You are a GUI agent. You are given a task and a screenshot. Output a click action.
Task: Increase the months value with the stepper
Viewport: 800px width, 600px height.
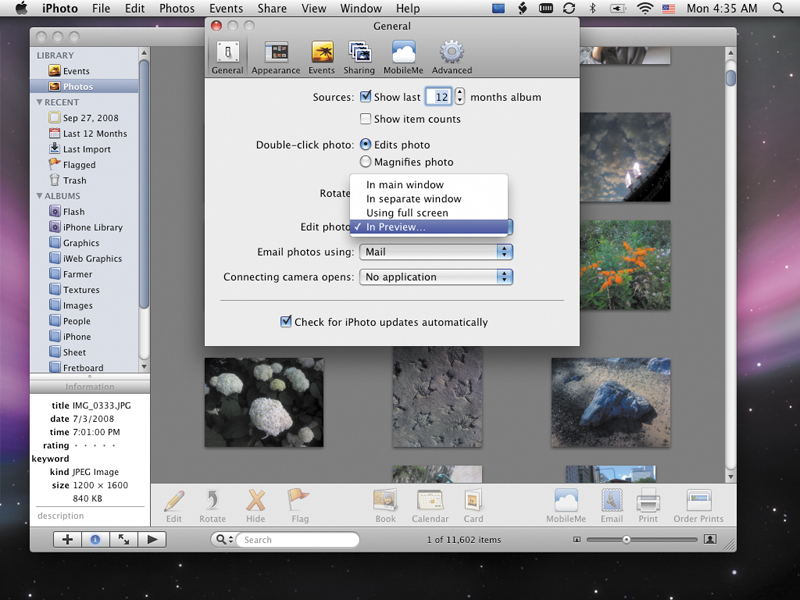459,92
